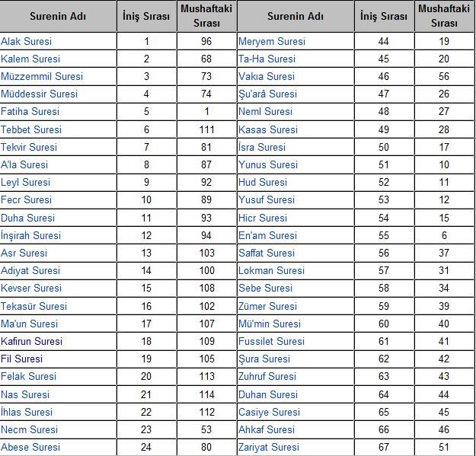
Task: Click the Meryem Suresi link
Action: pos(272,41)
